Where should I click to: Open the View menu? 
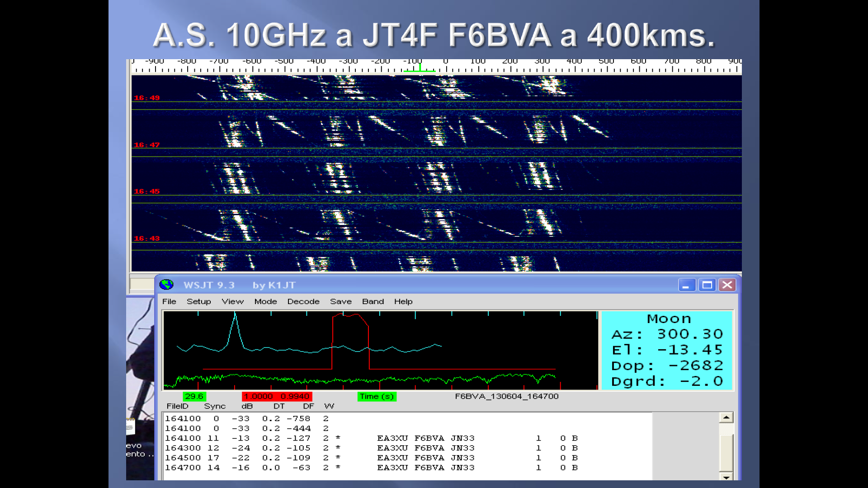coord(232,301)
